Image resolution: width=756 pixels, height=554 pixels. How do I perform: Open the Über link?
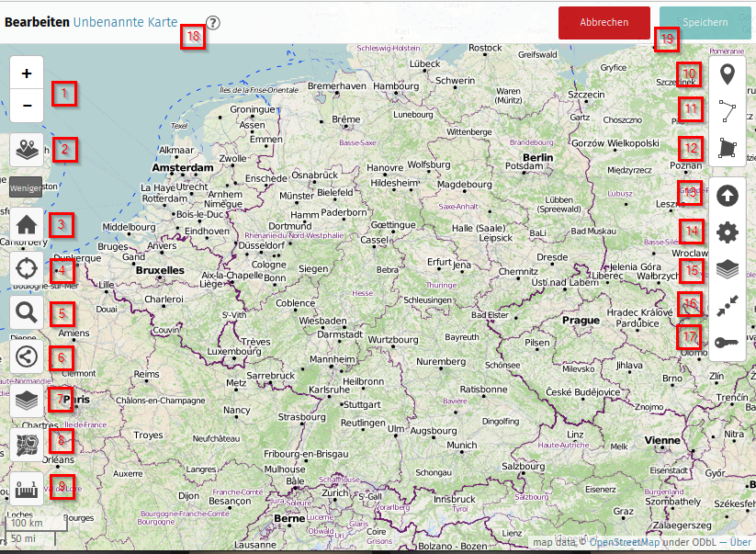click(x=741, y=542)
